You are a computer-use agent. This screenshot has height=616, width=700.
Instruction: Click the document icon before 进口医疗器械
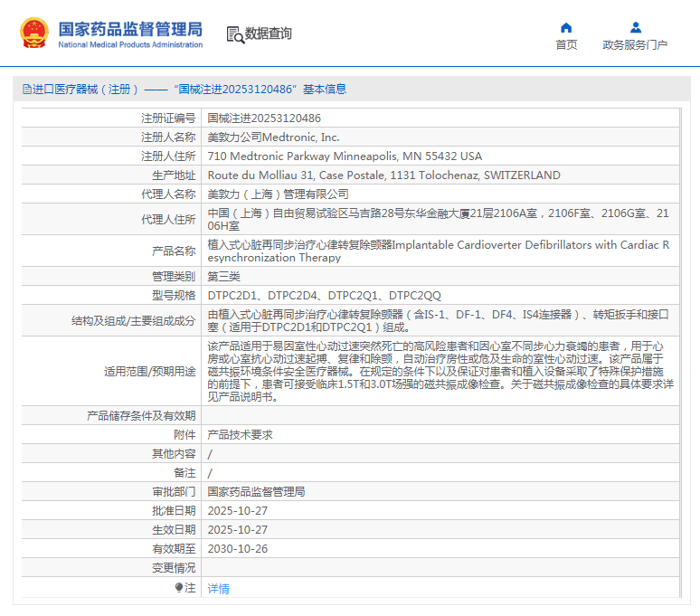point(26,90)
